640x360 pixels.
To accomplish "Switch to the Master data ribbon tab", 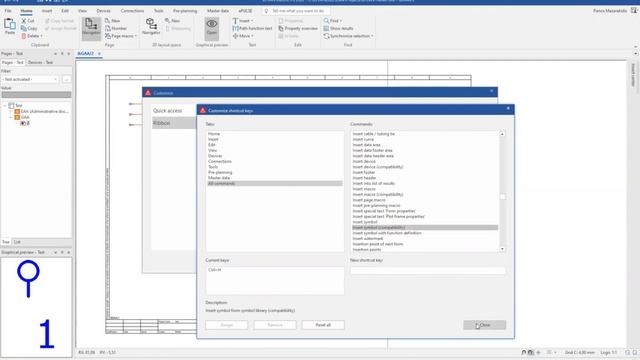I will click(x=218, y=11).
